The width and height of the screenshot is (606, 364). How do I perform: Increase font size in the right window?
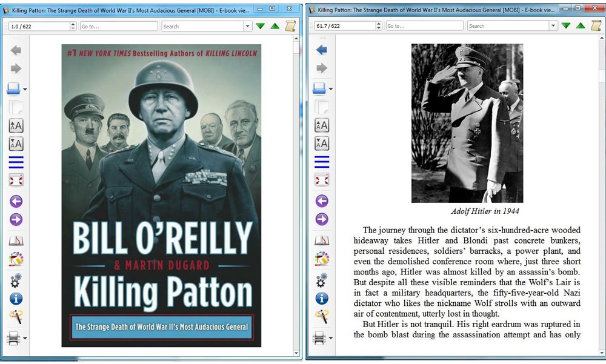pyautogui.click(x=322, y=125)
